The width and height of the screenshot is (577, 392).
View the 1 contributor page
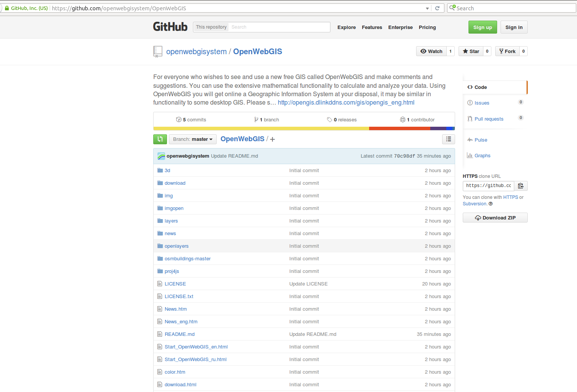[417, 120]
